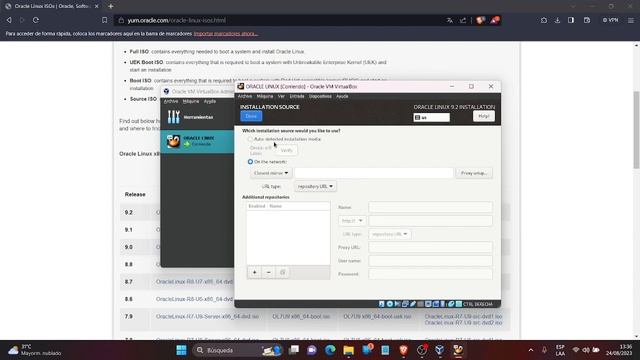Open keyboard layout 'es' selector
Viewport: 640px width, 360px height.
pyautogui.click(x=431, y=118)
